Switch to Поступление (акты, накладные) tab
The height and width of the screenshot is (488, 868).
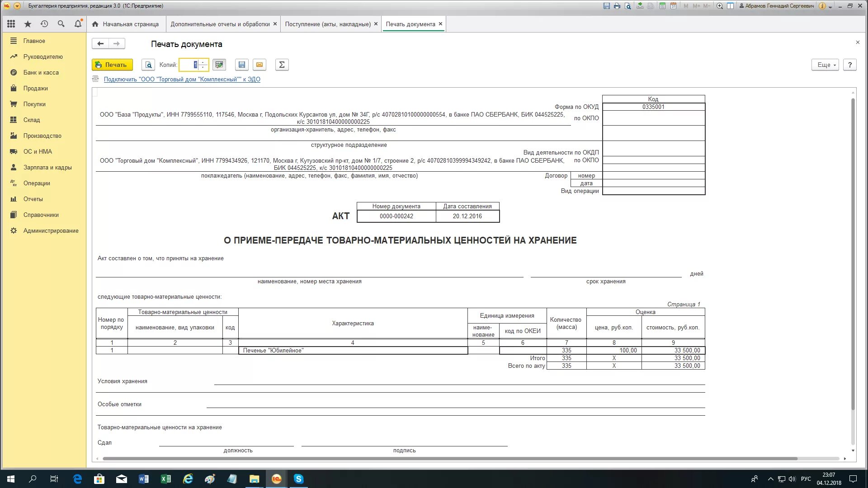coord(327,24)
